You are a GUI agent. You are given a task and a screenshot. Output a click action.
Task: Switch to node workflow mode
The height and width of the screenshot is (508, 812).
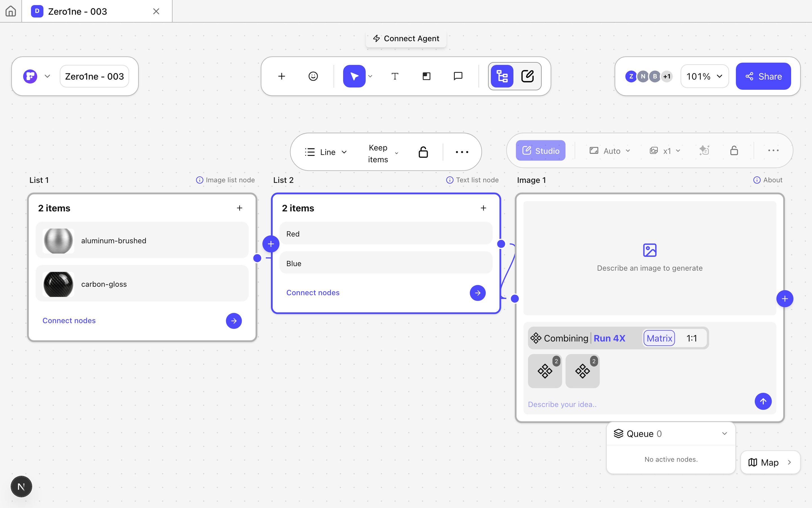point(502,76)
